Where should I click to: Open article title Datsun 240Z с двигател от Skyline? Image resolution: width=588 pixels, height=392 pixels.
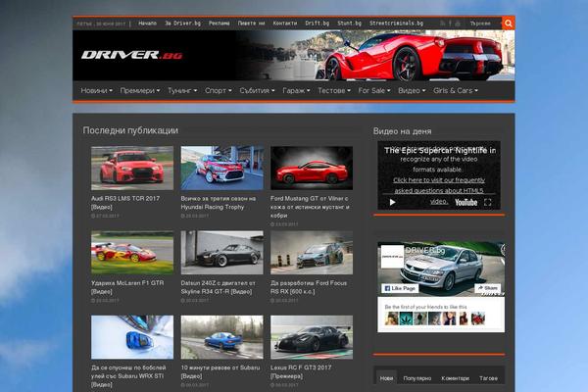[x=218, y=287]
